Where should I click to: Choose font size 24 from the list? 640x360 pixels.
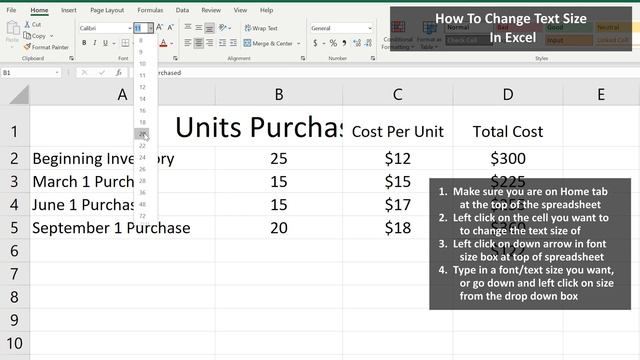[x=142, y=157]
